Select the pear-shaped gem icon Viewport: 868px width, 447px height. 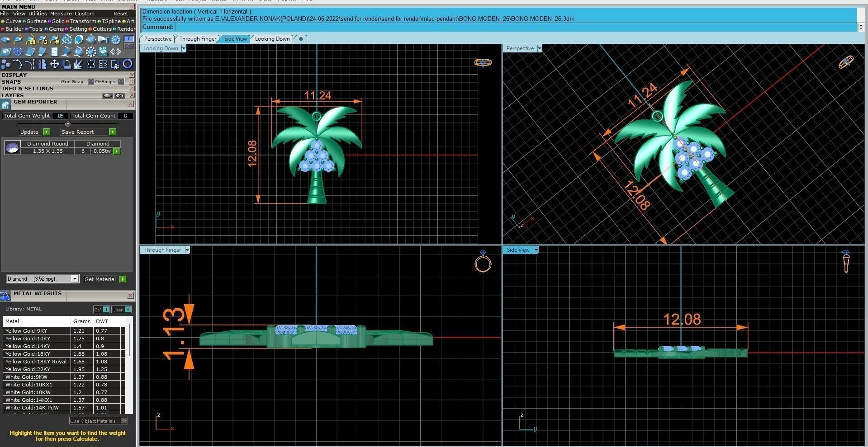pyautogui.click(x=79, y=39)
